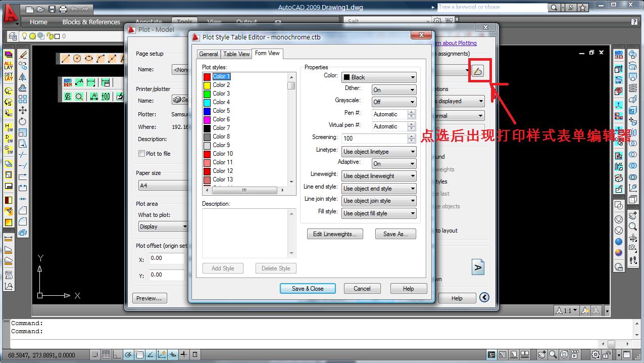Click the Edit Lineweights button
This screenshot has height=363, width=644.
[335, 234]
